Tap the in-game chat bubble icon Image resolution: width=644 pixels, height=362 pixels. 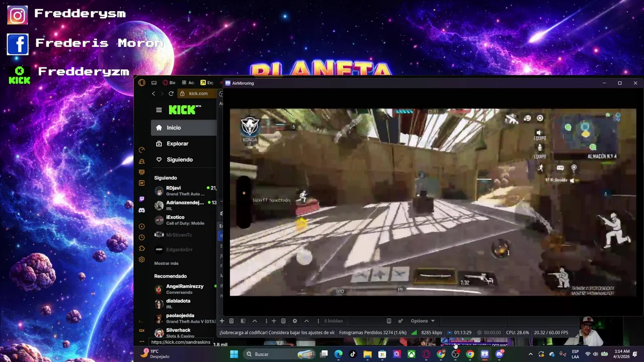[560, 168]
